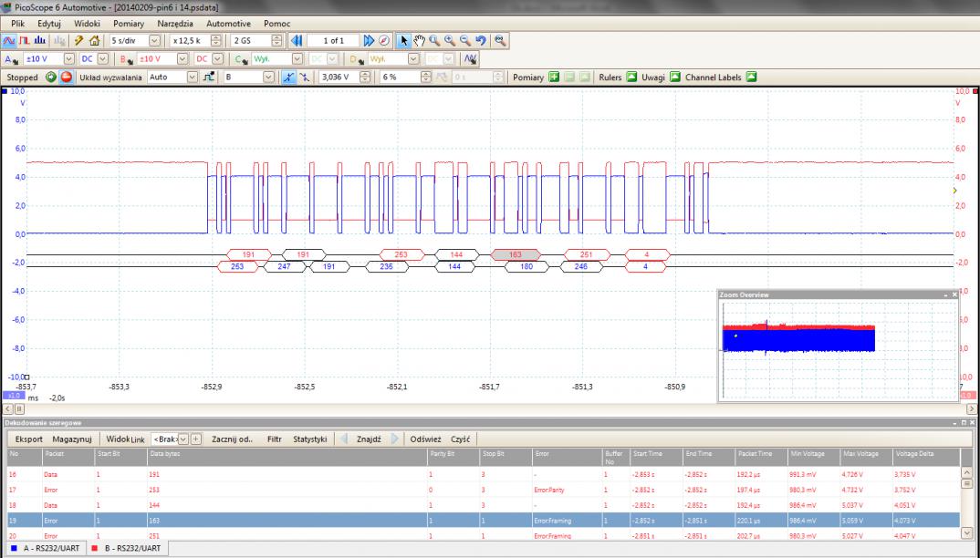Viewport: 980px width, 558px height.
Task: Select the hand pan tool
Action: [x=418, y=41]
